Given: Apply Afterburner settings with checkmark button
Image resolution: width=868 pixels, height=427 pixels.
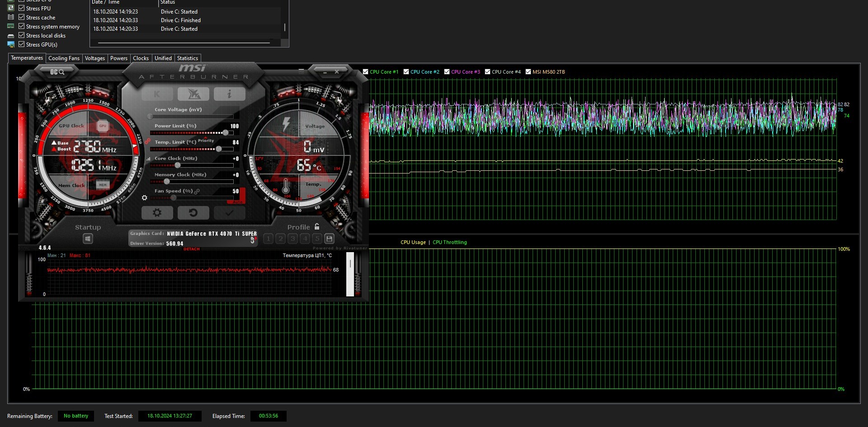Looking at the screenshot, I should coord(229,212).
